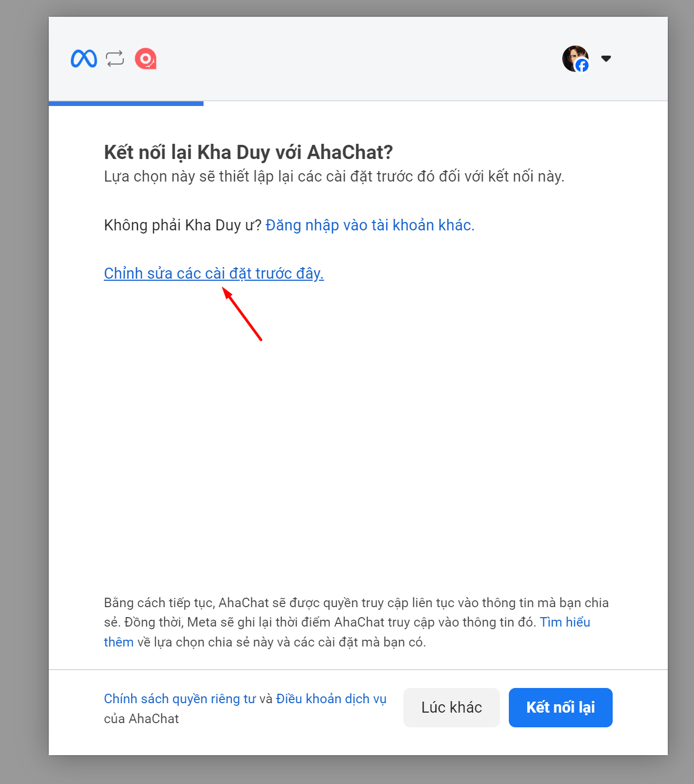Choose the 'Lúc khác' button
The height and width of the screenshot is (784, 694).
452,707
